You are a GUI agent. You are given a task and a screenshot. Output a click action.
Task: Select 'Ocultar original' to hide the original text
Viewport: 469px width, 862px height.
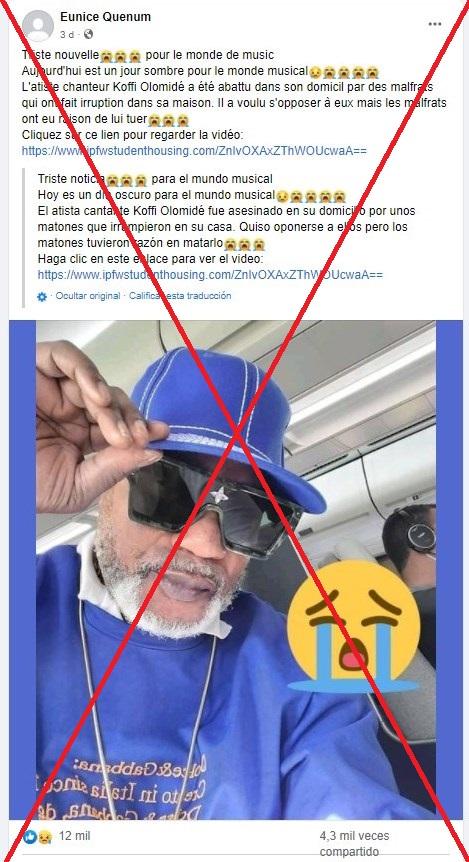(88, 296)
